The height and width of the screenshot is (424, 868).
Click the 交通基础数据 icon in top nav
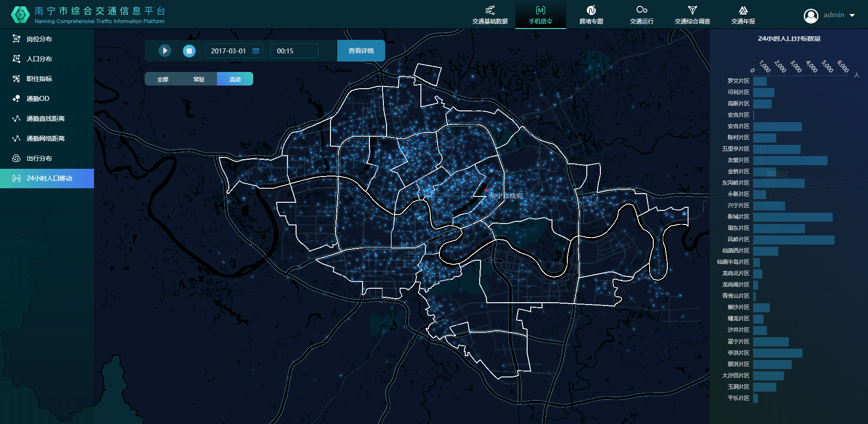coord(490,10)
